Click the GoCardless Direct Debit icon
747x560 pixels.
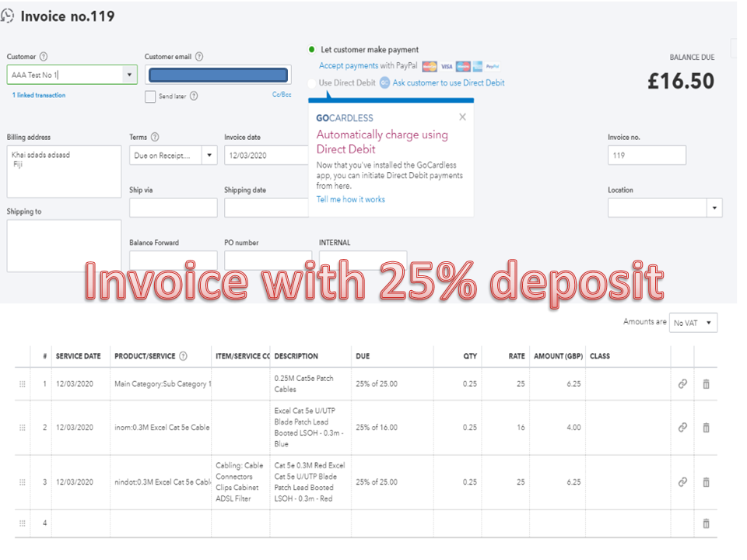[x=384, y=83]
